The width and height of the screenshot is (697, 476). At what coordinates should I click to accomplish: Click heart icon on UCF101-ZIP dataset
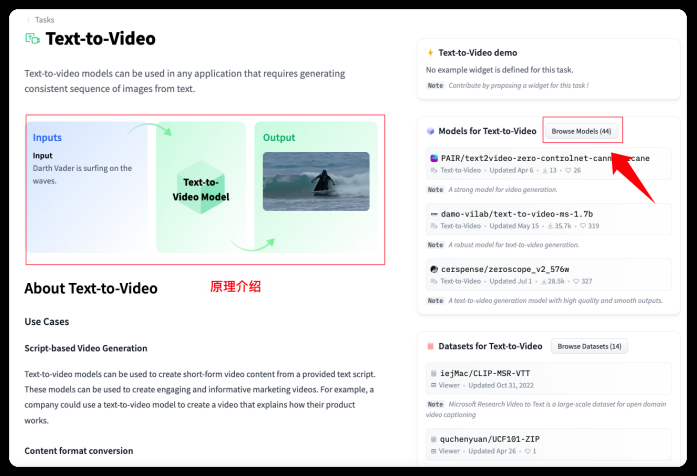[x=527, y=451]
